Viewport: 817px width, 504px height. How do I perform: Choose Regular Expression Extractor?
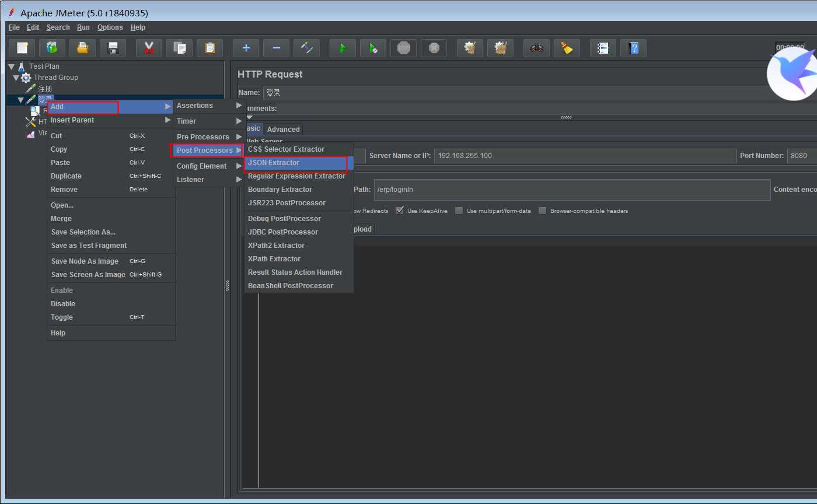pos(299,176)
